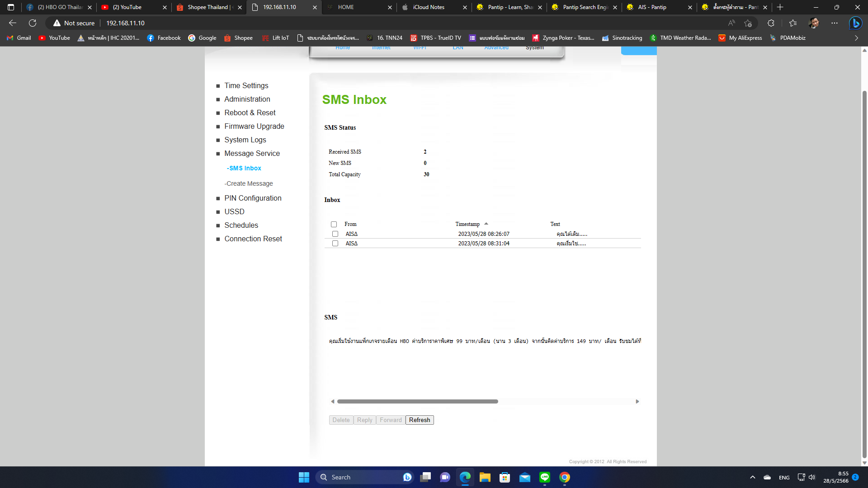Open LINE app from the taskbar
This screenshot has width=868, height=488.
(544, 477)
